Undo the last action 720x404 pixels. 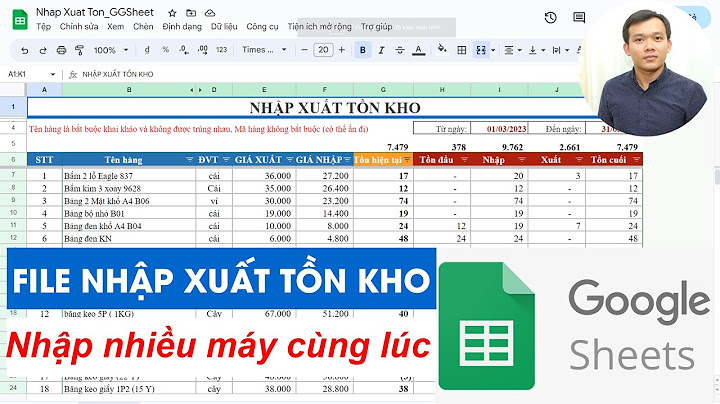click(25, 50)
